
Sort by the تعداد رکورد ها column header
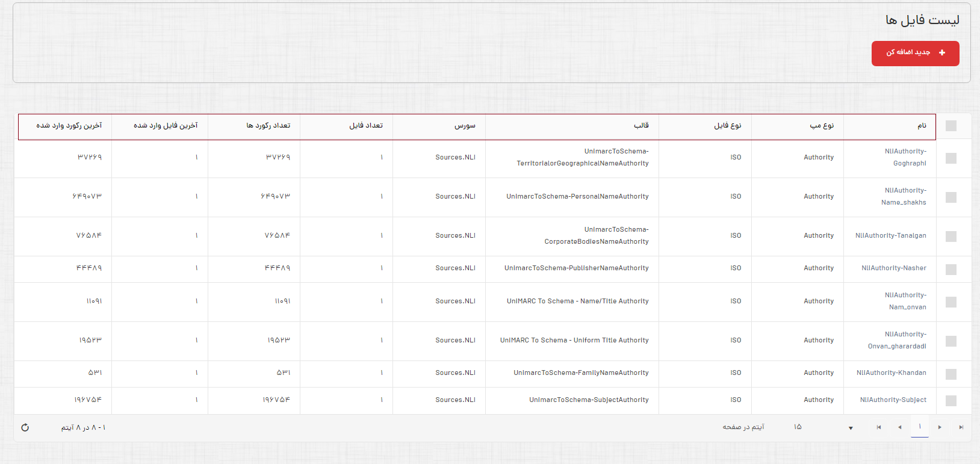point(268,126)
